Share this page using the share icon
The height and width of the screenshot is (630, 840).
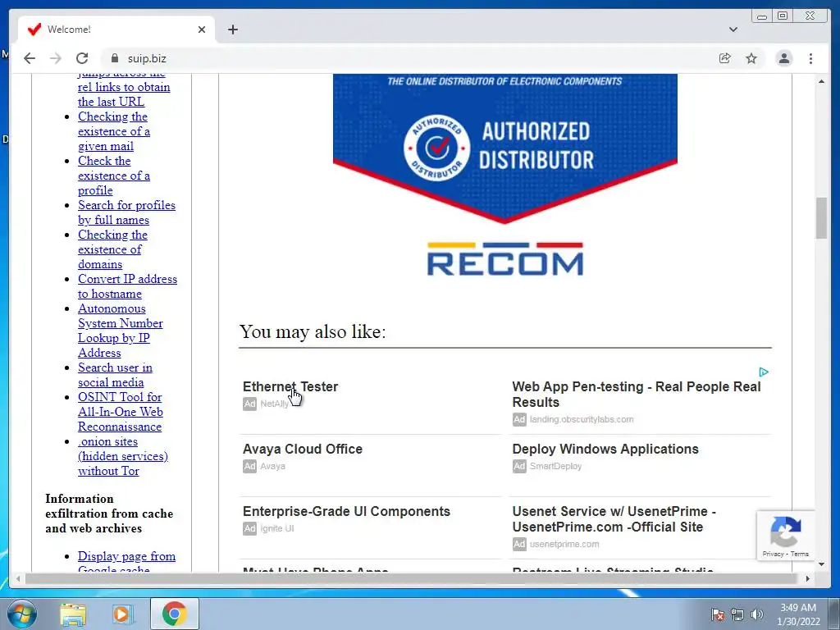pyautogui.click(x=725, y=58)
